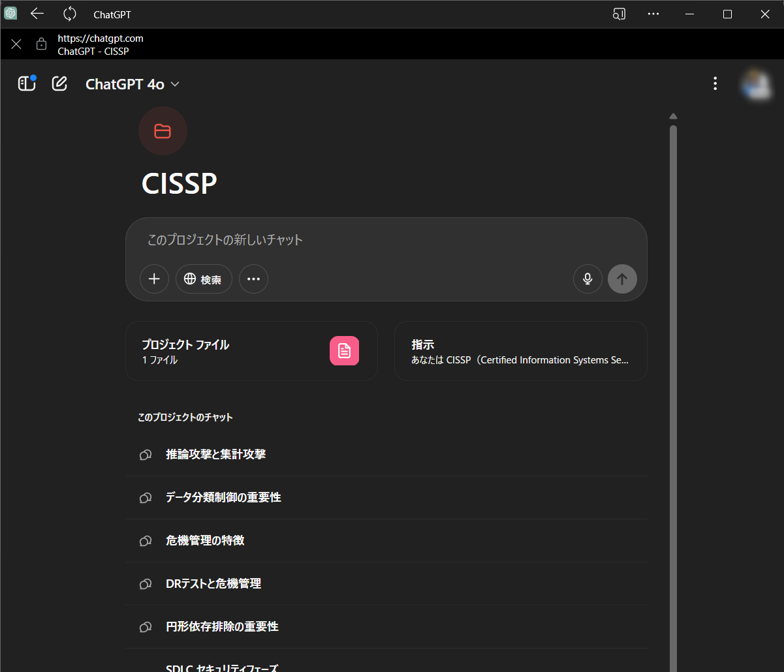Viewport: 784px width, 672px height.
Task: Open the user profile avatar
Action: 756,84
